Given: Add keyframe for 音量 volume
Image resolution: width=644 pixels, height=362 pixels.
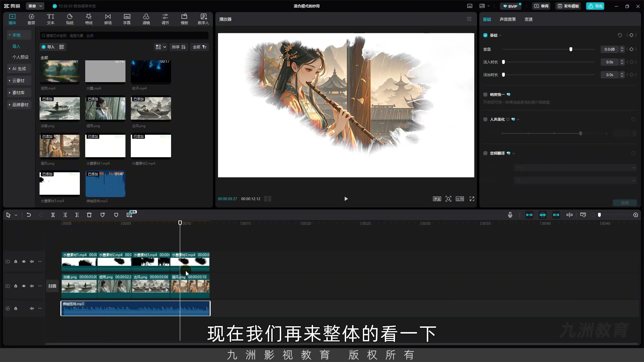Looking at the screenshot, I should [631, 49].
